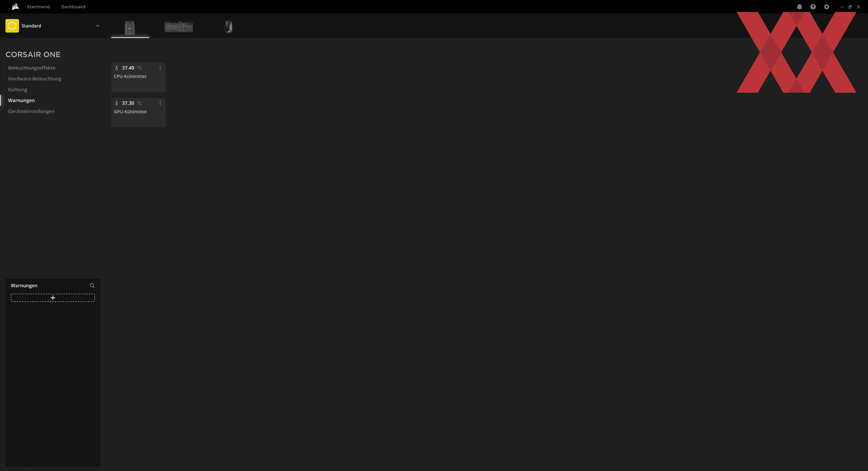The width and height of the screenshot is (868, 471).
Task: Open Beleuchtungseffekte section
Action: point(32,68)
